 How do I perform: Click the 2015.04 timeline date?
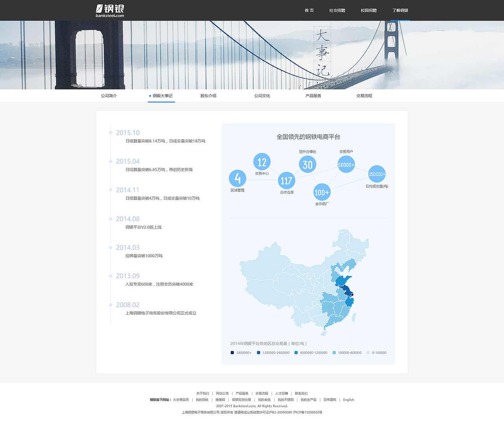pos(128,162)
